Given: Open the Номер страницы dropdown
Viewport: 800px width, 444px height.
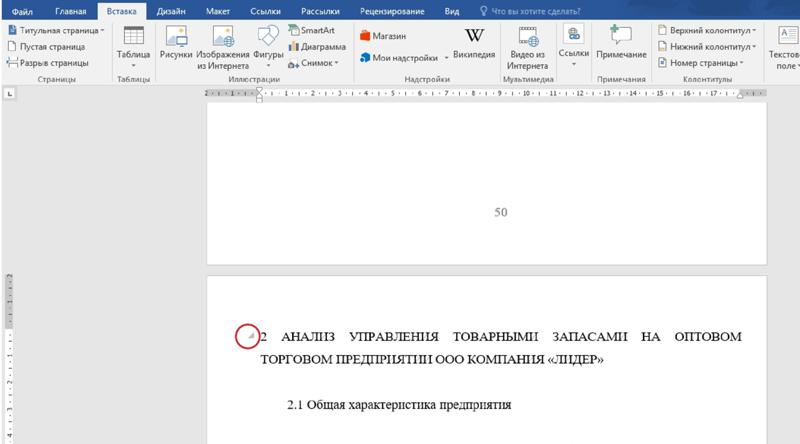Looking at the screenshot, I should pos(701,63).
